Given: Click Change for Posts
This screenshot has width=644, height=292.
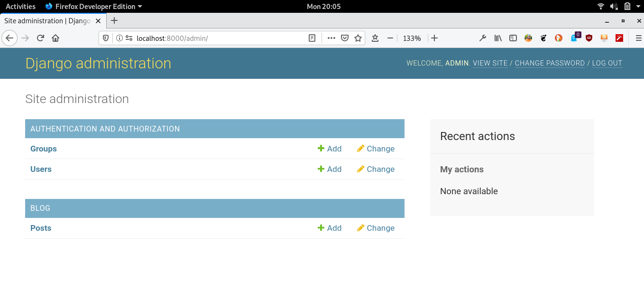Looking at the screenshot, I should (376, 228).
